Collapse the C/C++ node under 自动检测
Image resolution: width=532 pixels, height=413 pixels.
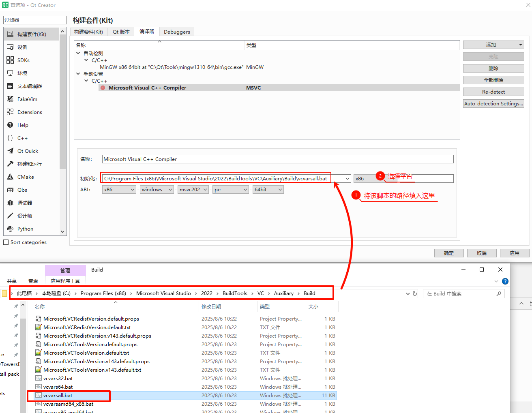pos(86,60)
